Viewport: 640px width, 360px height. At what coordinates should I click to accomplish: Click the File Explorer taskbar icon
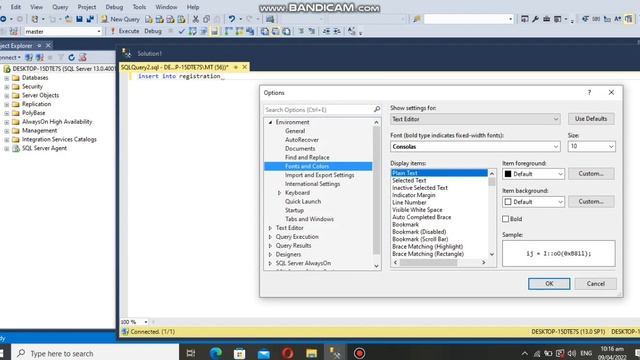pyautogui.click(x=311, y=353)
